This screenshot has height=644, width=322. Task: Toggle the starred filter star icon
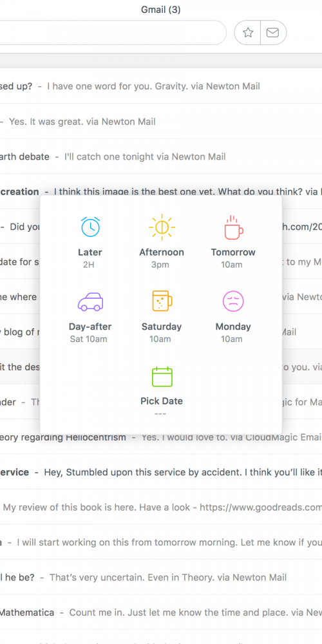[x=248, y=32]
